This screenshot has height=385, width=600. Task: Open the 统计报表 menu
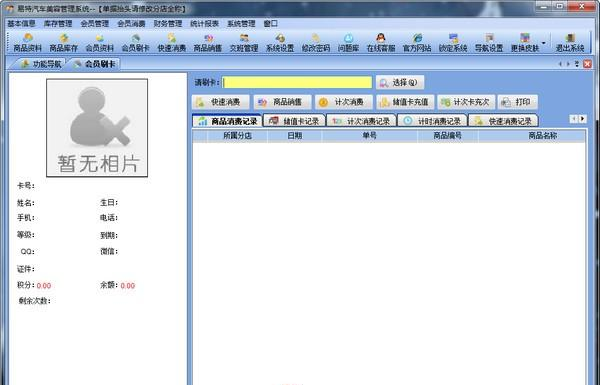(x=204, y=23)
